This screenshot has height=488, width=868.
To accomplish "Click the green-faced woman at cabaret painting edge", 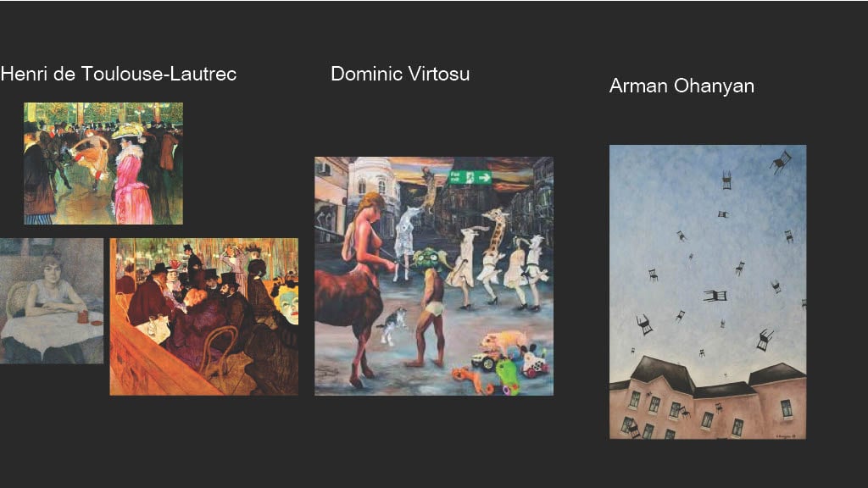I will click(x=288, y=303).
